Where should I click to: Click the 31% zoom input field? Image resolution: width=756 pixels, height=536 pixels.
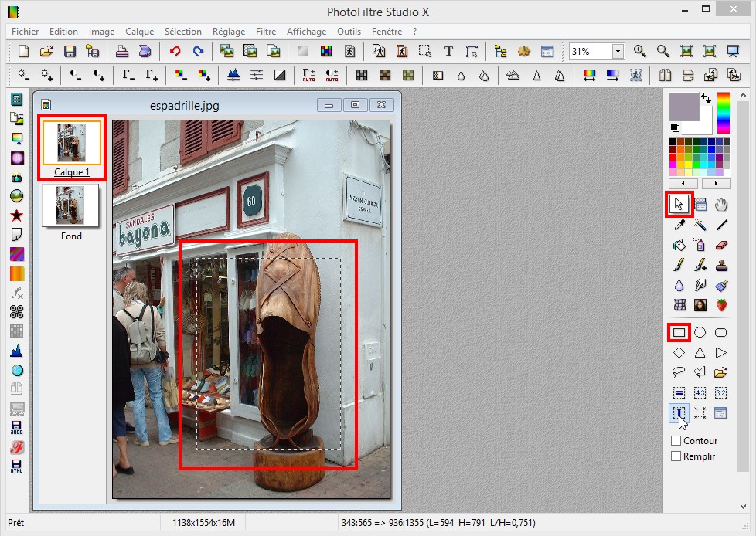pos(591,51)
